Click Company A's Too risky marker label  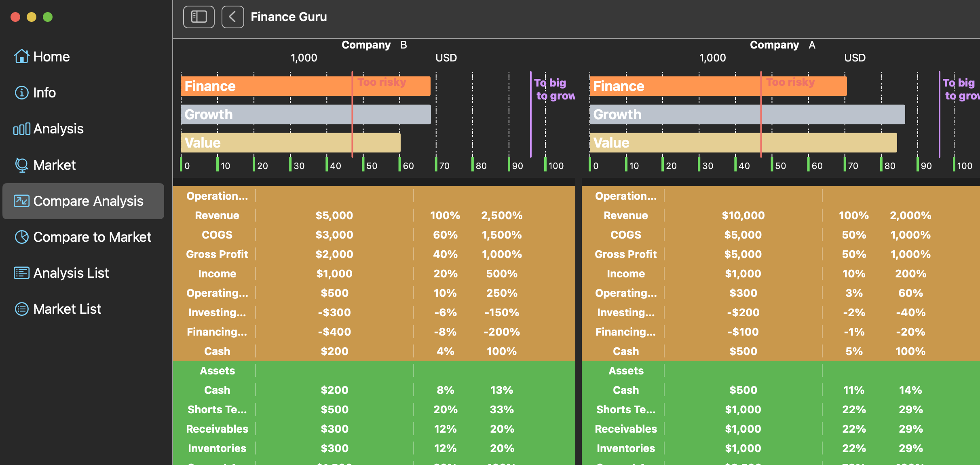pos(790,82)
